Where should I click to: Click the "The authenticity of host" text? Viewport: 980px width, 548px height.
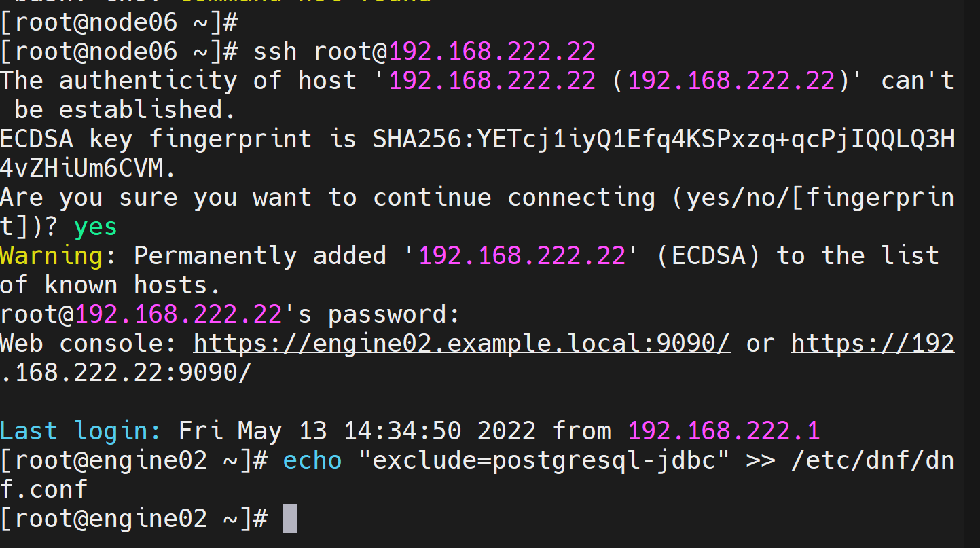coord(178,81)
